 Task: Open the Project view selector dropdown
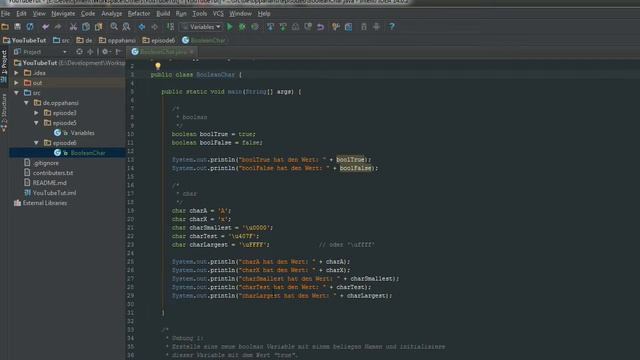(40, 52)
